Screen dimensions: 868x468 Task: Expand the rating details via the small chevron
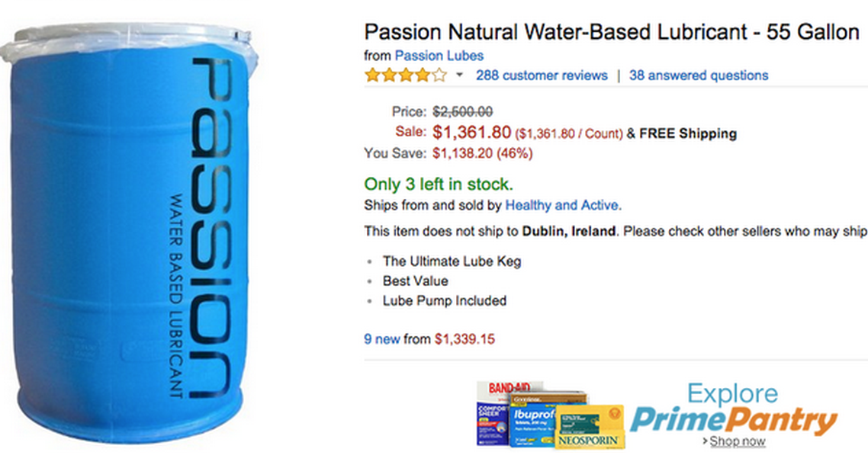pyautogui.click(x=459, y=75)
